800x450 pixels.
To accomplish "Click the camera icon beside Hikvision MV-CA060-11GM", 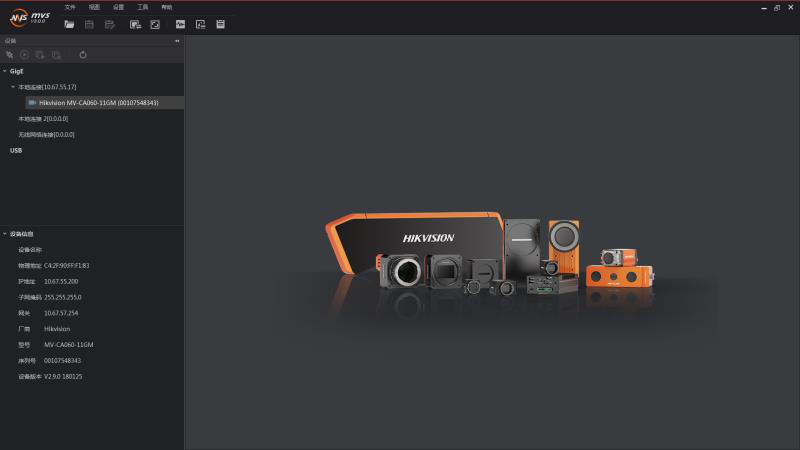I will [x=32, y=103].
